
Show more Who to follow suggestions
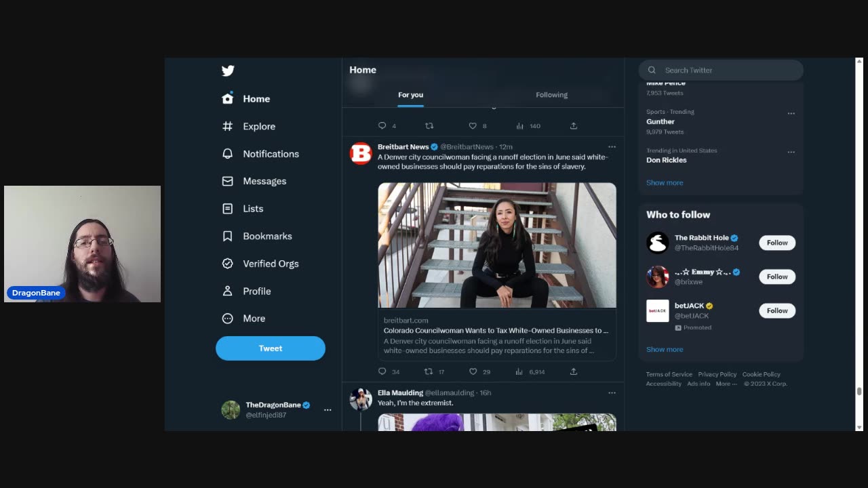(665, 350)
